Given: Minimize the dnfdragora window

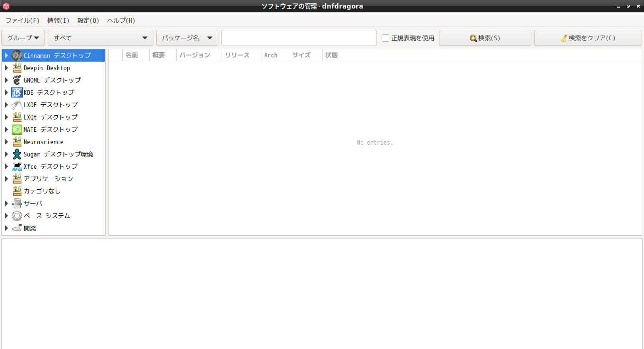Looking at the screenshot, I should pos(618,6).
